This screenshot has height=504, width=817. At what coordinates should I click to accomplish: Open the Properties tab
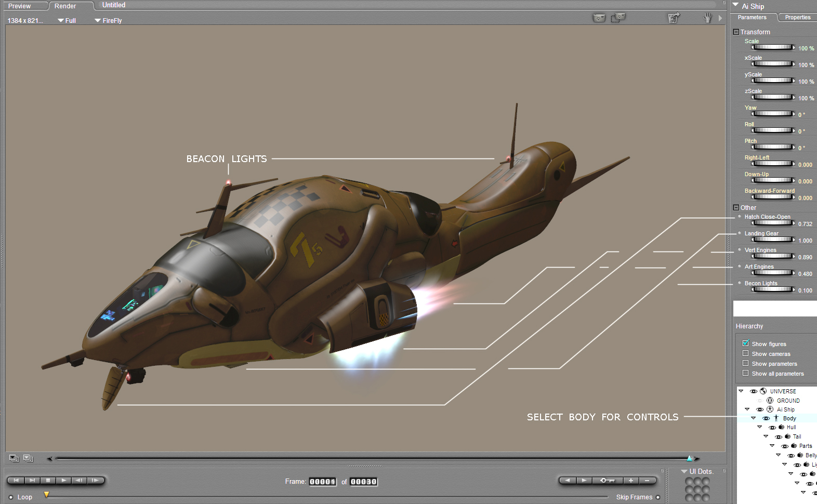coord(798,17)
